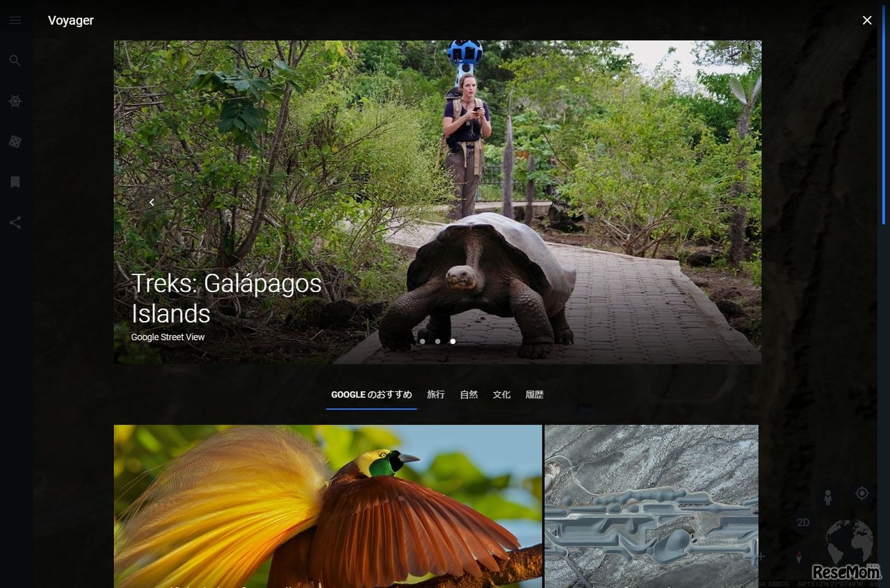Click the Street View pegman icon

(x=827, y=498)
